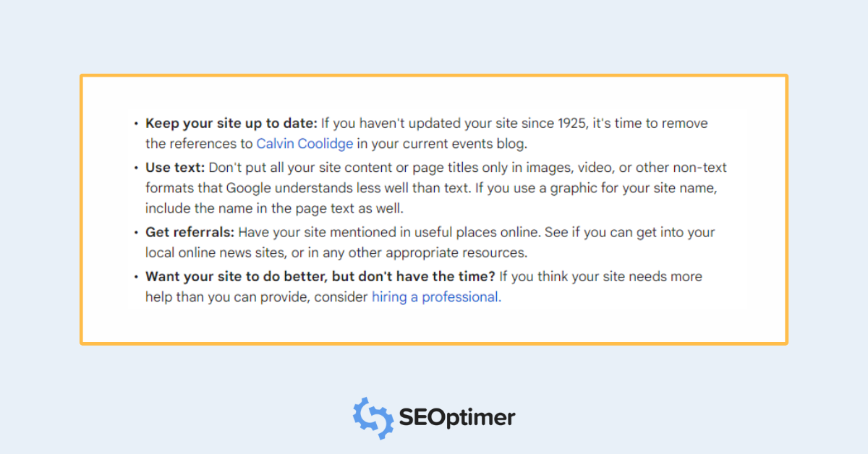
Task: Click the bold 'Get referrals:' heading
Action: tap(190, 233)
